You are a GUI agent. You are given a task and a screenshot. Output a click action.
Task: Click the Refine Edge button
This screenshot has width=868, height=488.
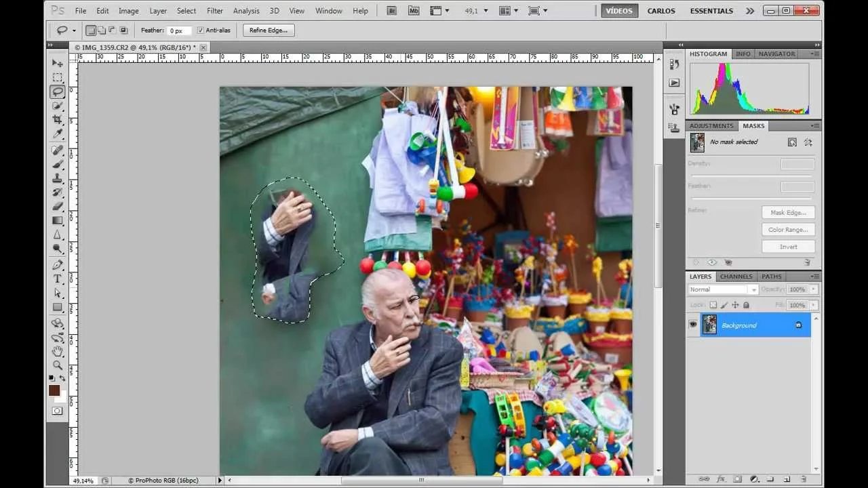point(268,30)
